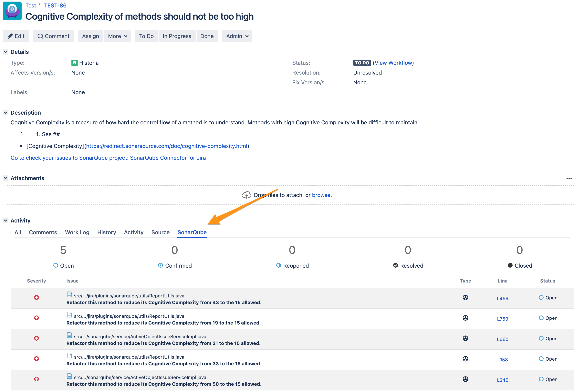Open line link L660
The width and height of the screenshot is (584, 392).
(502, 339)
